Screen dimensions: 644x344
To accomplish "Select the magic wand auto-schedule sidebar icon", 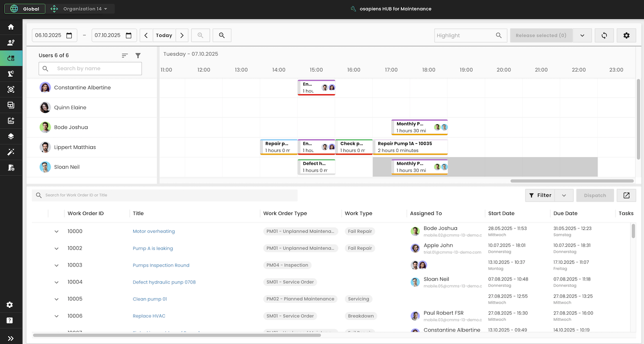I will pyautogui.click(x=11, y=152).
